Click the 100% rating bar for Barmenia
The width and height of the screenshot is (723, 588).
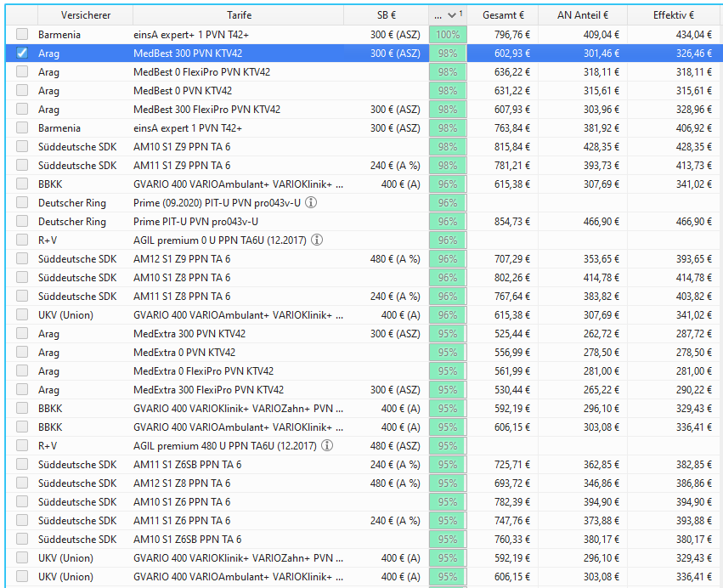[x=448, y=35]
